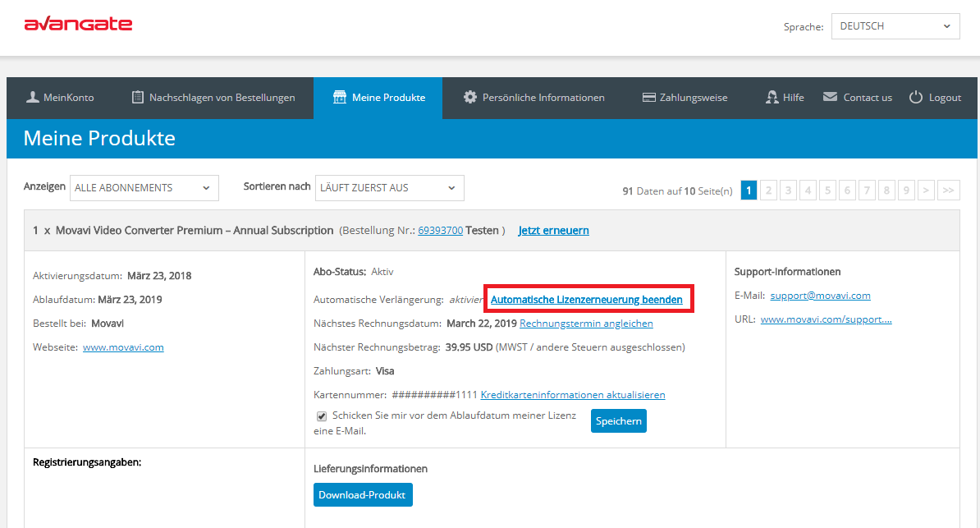Go to pagination page 8
Image resolution: width=980 pixels, height=528 pixels.
[x=886, y=191]
